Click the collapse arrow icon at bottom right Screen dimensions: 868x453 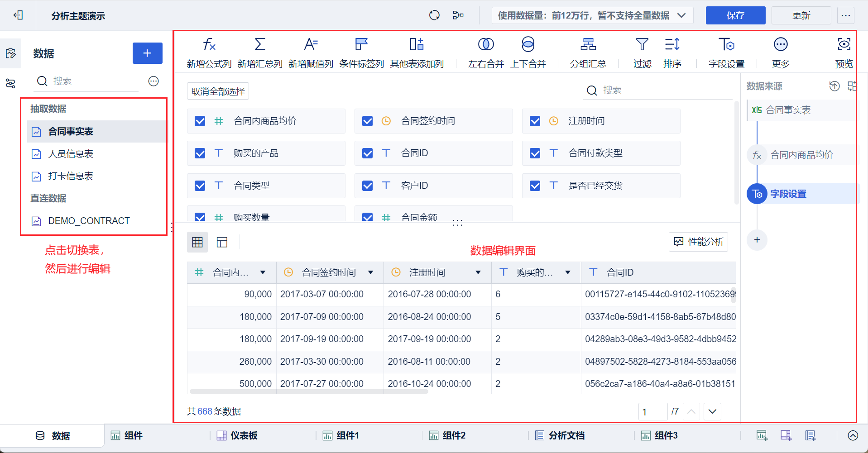tap(853, 435)
